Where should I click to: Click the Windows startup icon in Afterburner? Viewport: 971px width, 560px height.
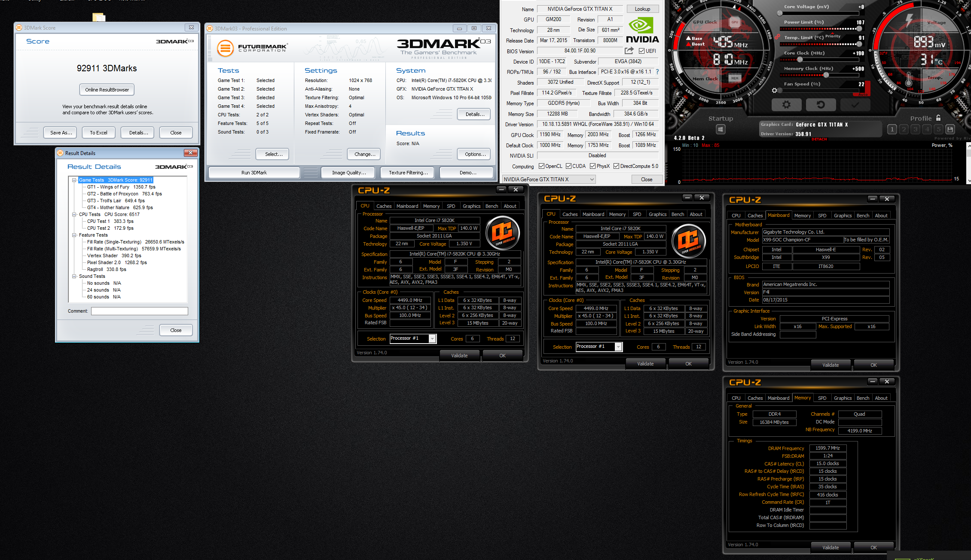point(721,129)
